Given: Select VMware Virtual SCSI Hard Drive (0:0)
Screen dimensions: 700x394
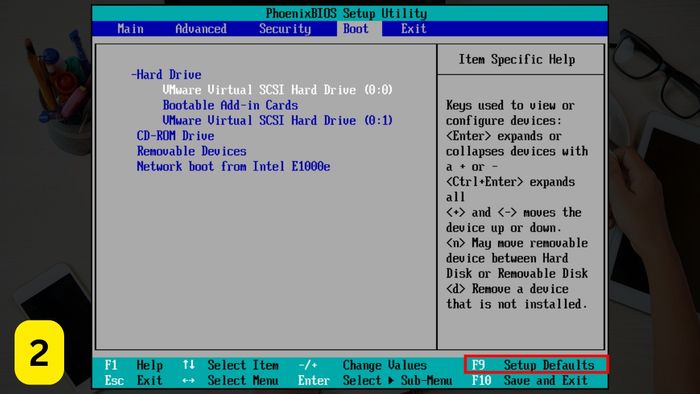Looking at the screenshot, I should (x=277, y=90).
